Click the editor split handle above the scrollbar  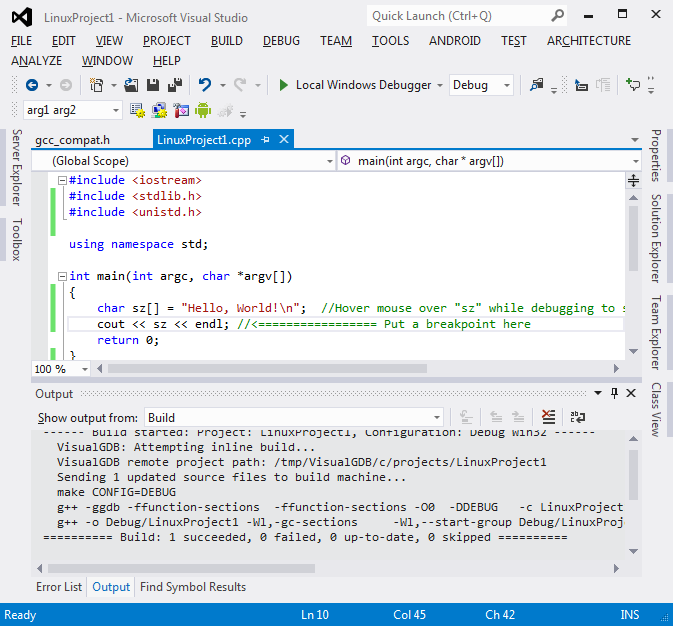(634, 180)
